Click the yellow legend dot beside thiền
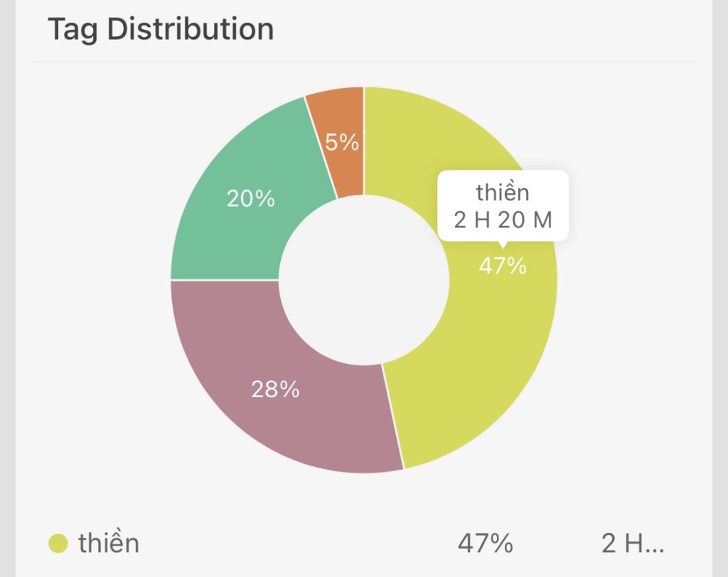Viewport: 728px width, 577px height. (58, 544)
